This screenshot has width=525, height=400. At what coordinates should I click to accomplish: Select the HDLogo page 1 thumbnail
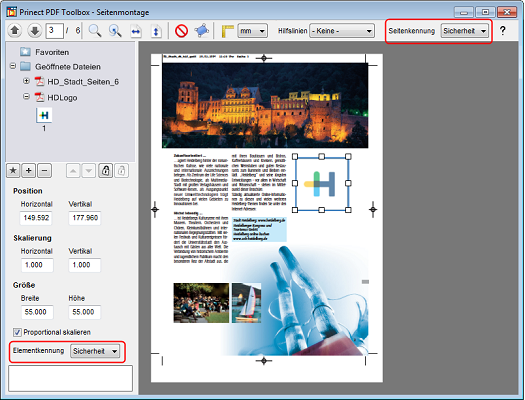tap(44, 115)
